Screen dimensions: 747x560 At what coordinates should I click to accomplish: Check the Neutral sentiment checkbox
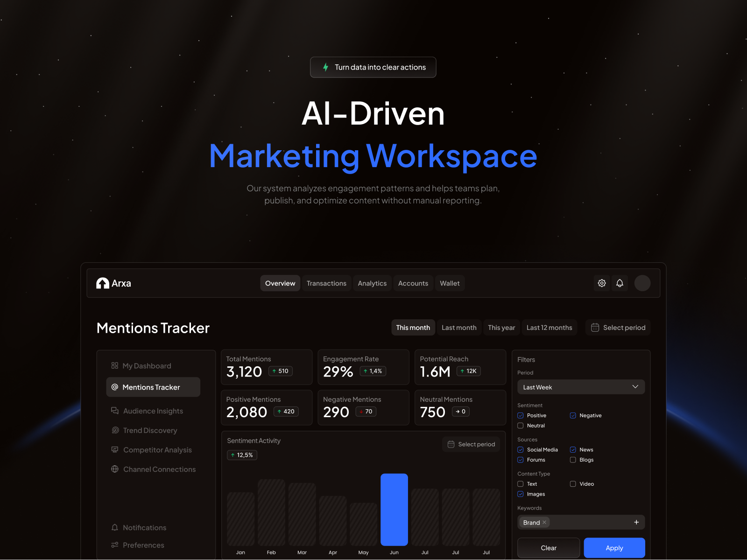coord(521,426)
